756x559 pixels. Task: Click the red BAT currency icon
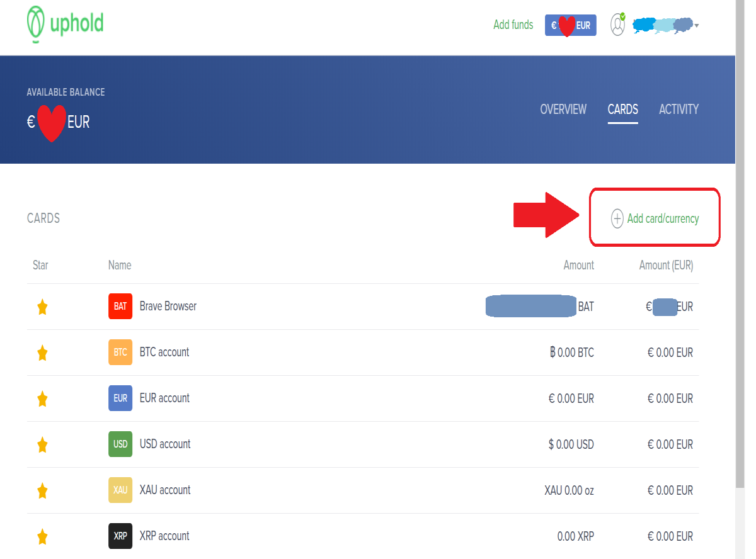tap(120, 307)
